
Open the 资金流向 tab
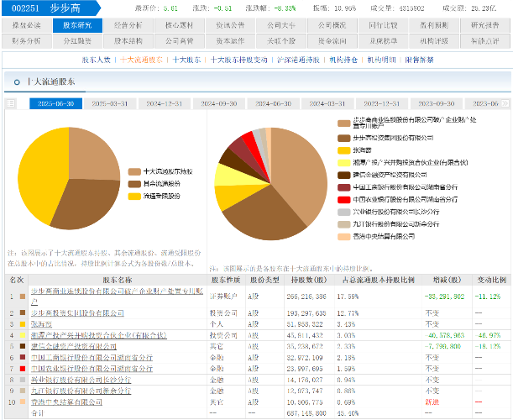point(332,41)
